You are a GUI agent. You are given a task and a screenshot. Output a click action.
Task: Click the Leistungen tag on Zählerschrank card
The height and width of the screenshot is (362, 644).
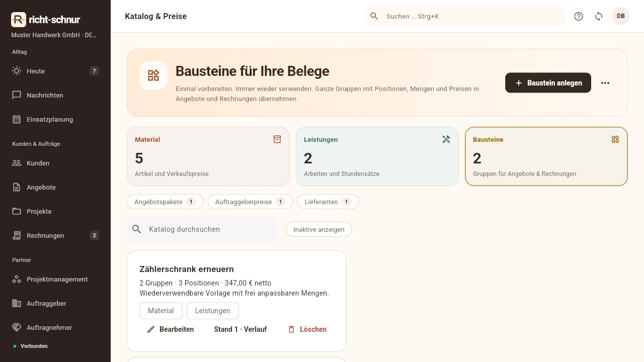click(x=212, y=311)
